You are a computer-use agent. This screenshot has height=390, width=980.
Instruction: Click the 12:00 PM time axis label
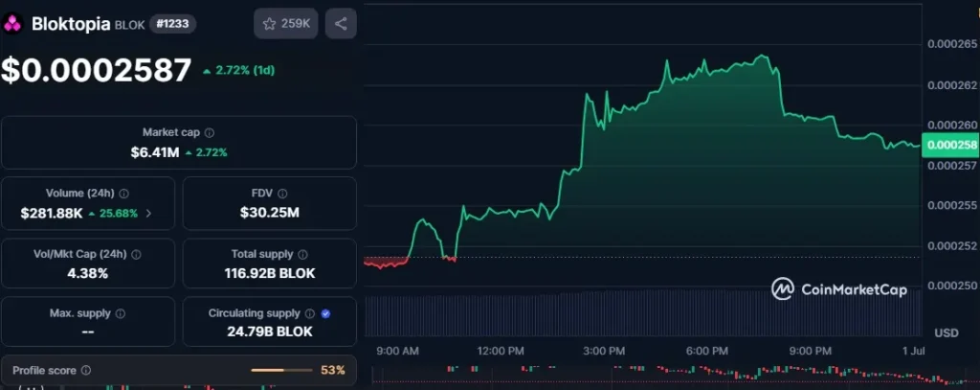coord(500,351)
